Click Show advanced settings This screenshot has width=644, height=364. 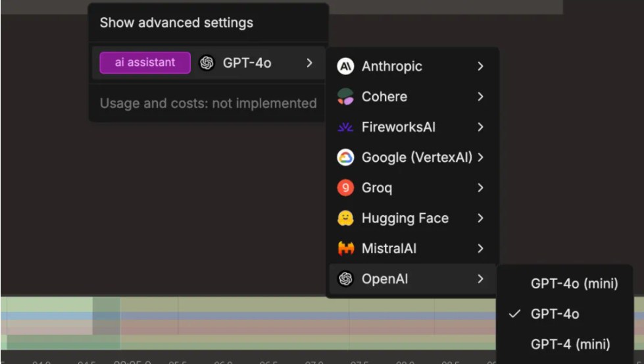(176, 22)
